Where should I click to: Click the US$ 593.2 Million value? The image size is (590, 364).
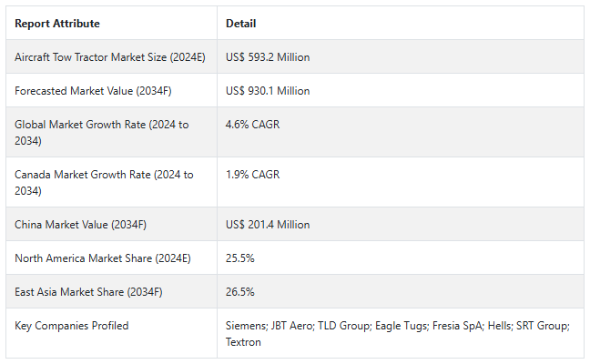(268, 57)
